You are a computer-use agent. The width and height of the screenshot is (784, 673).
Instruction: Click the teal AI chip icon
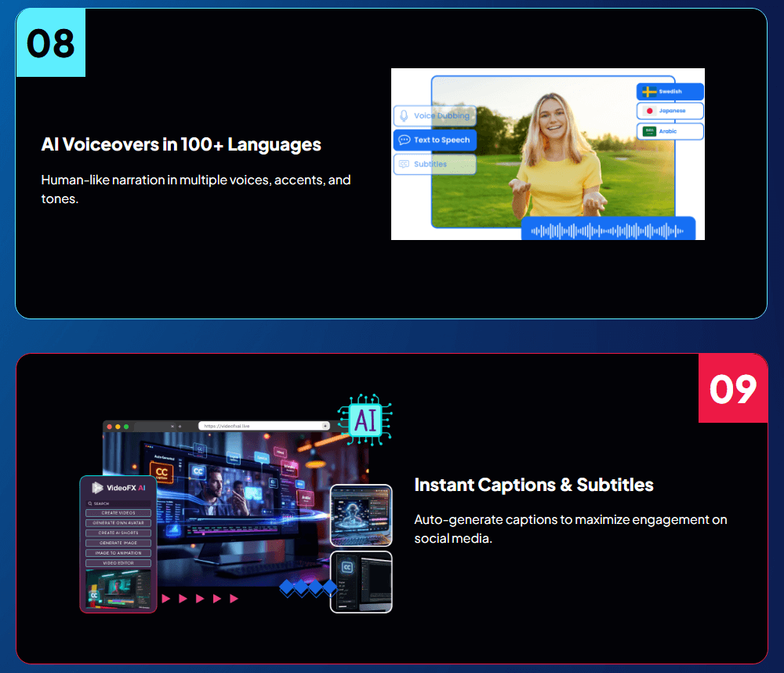click(x=365, y=420)
